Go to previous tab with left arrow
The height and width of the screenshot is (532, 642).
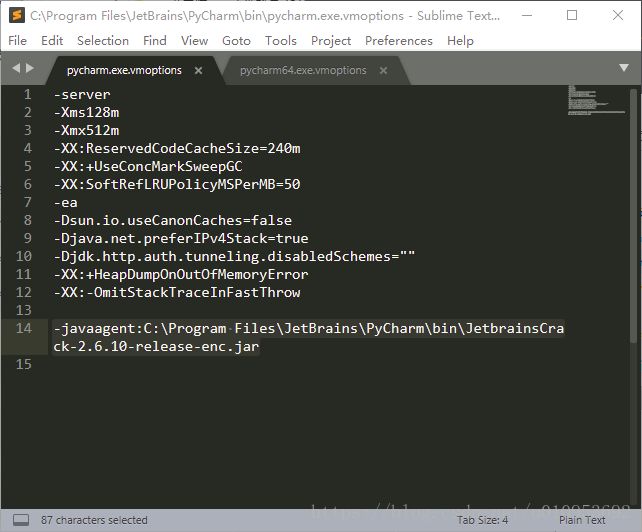(16, 68)
